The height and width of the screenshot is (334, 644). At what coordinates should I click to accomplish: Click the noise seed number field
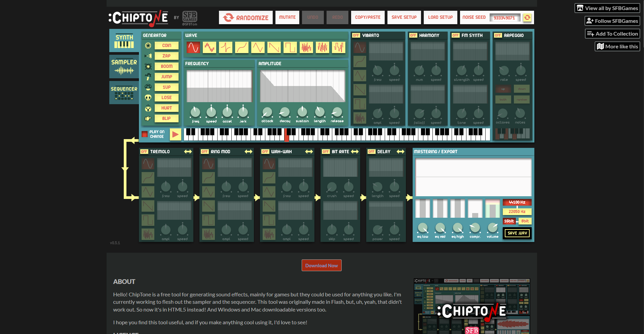(504, 18)
